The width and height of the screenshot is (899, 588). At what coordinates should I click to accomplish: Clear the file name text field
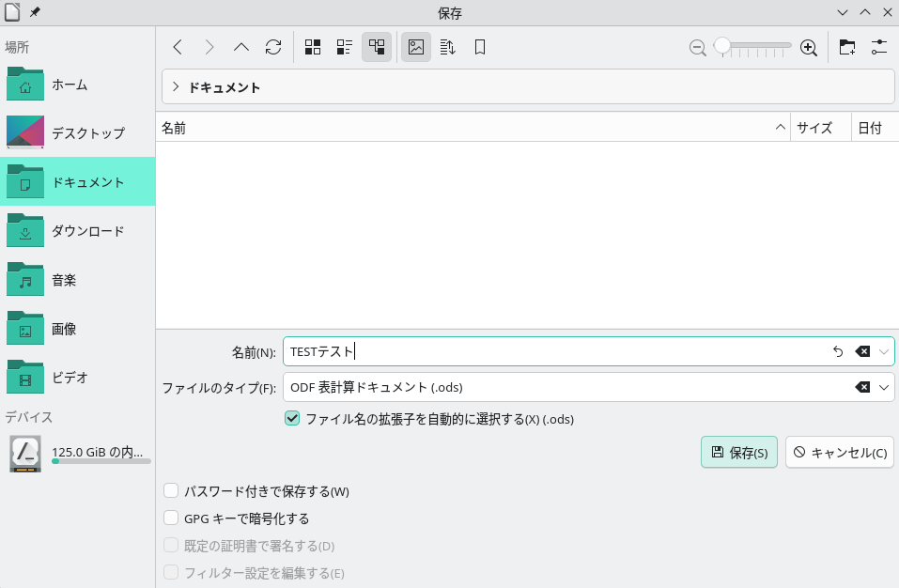pos(862,352)
